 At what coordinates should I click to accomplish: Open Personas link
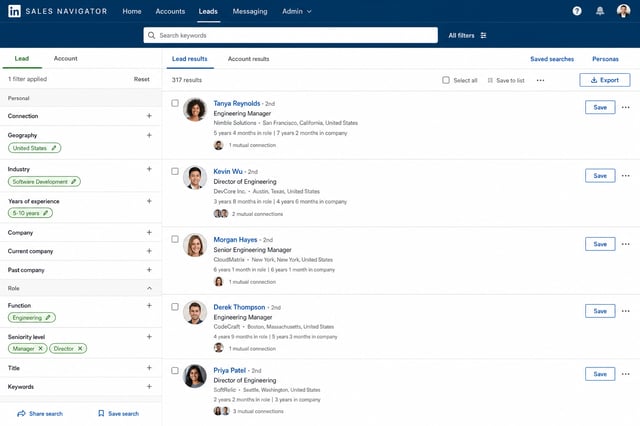click(605, 59)
